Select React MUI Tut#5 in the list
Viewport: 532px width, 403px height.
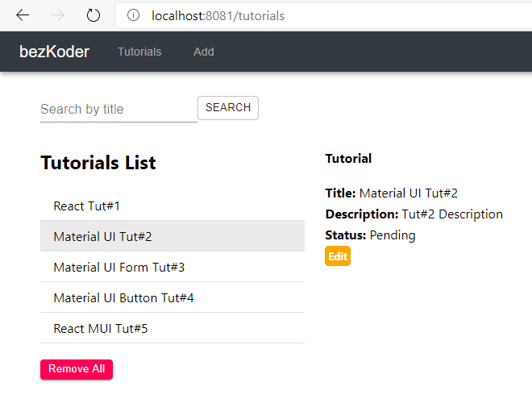tap(172, 328)
